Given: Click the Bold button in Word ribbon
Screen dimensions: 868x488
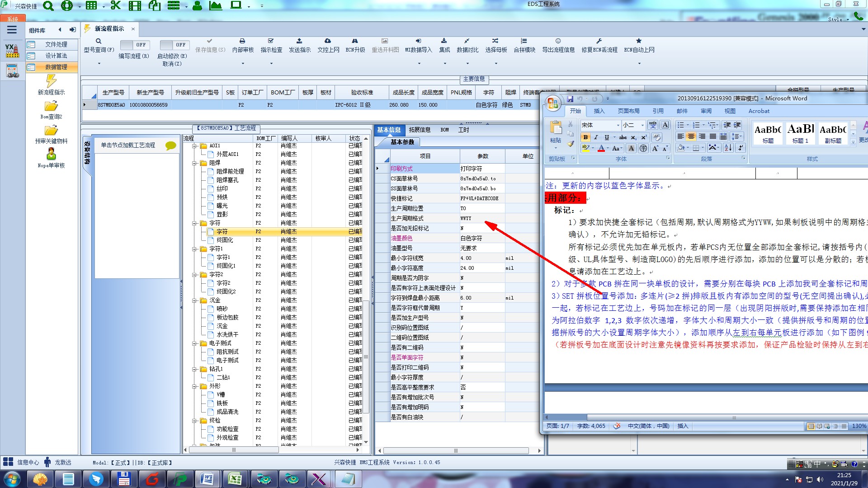Looking at the screenshot, I should tap(585, 137).
